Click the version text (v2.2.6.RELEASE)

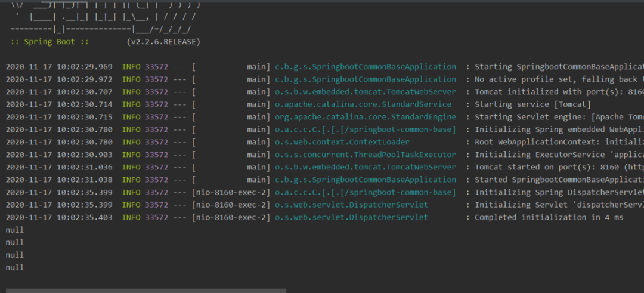point(163,42)
